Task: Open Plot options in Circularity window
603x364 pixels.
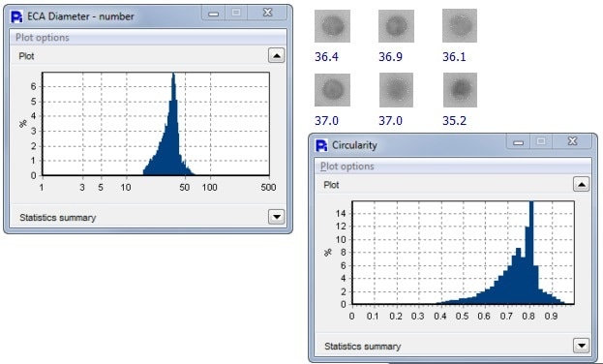Action: coord(347,167)
